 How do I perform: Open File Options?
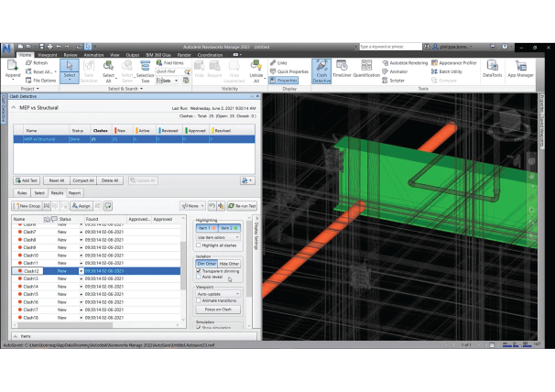point(40,81)
